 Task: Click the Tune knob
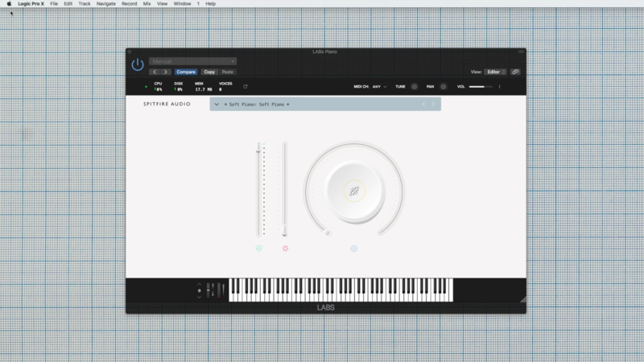pyautogui.click(x=415, y=86)
